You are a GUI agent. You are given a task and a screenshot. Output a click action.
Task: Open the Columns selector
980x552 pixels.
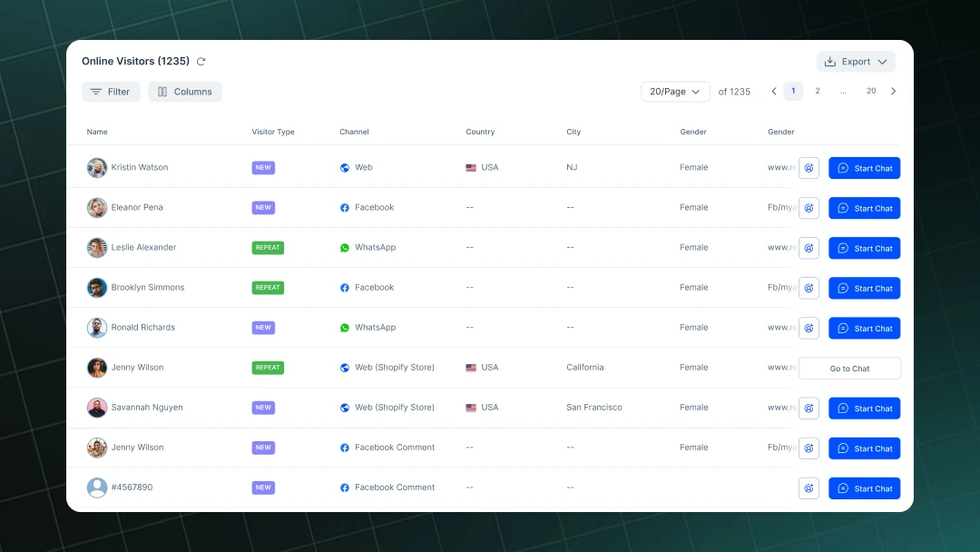point(185,92)
